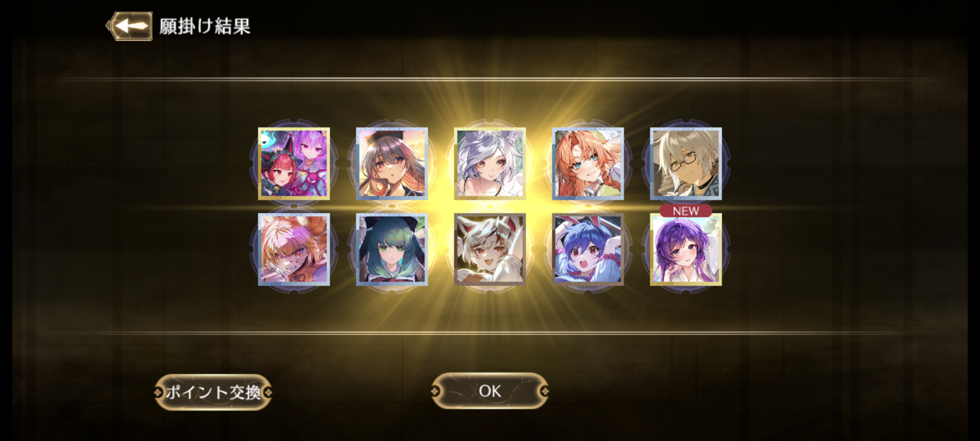Select the brown-haired girl with black hat card
The image size is (980, 441).
click(x=392, y=164)
